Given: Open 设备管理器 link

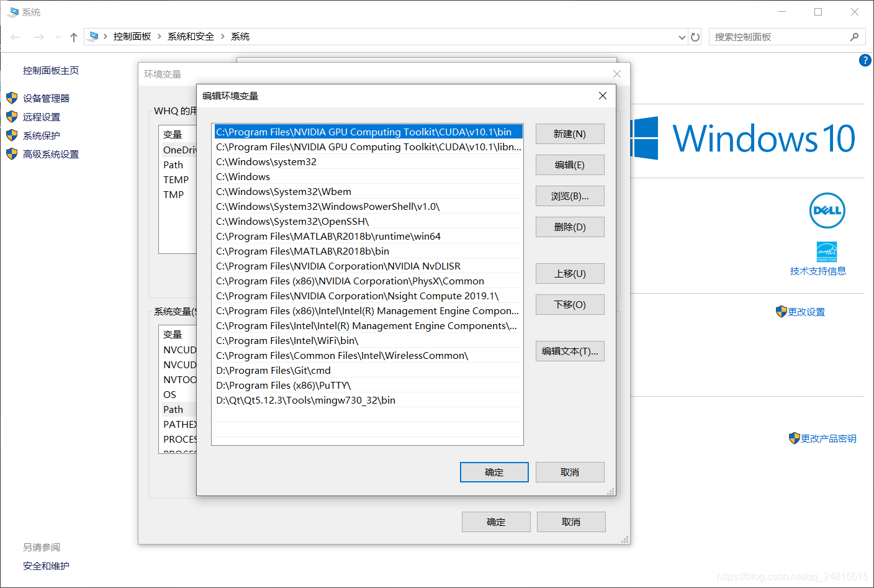Looking at the screenshot, I should tap(46, 98).
